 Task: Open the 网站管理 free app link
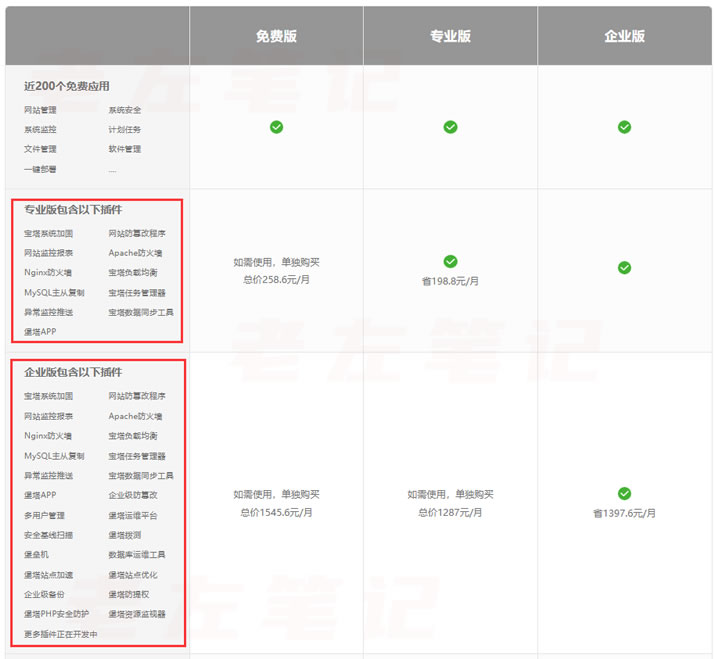pos(40,110)
